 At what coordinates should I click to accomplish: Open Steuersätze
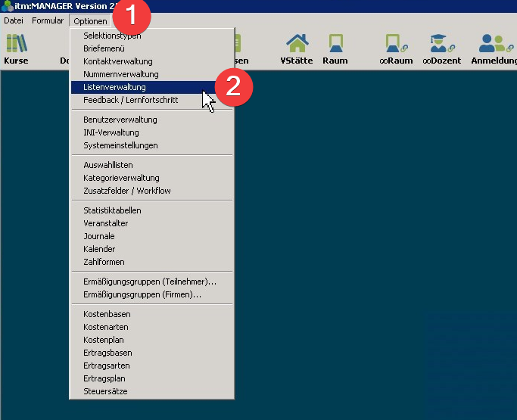coord(152,391)
